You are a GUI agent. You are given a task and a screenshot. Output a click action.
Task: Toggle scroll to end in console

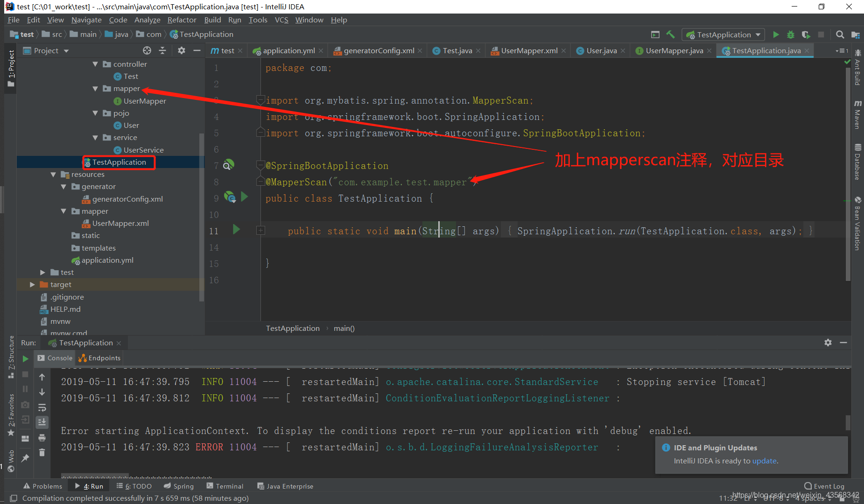point(42,422)
